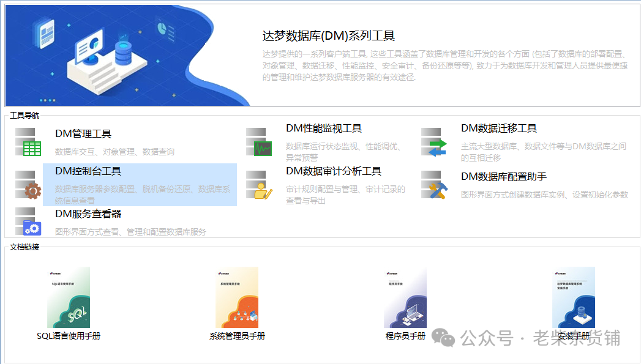This screenshot has width=641, height=364.
Task: Select the DM控制台工具 title
Action: 88,171
